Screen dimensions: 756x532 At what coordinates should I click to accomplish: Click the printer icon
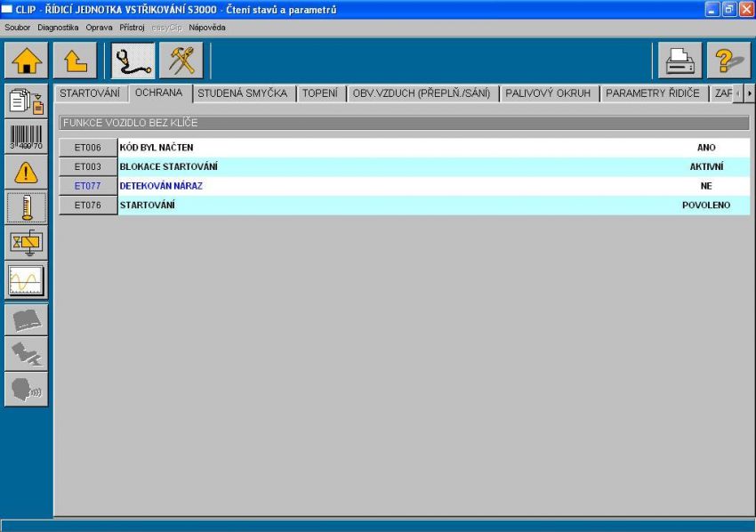(x=680, y=61)
